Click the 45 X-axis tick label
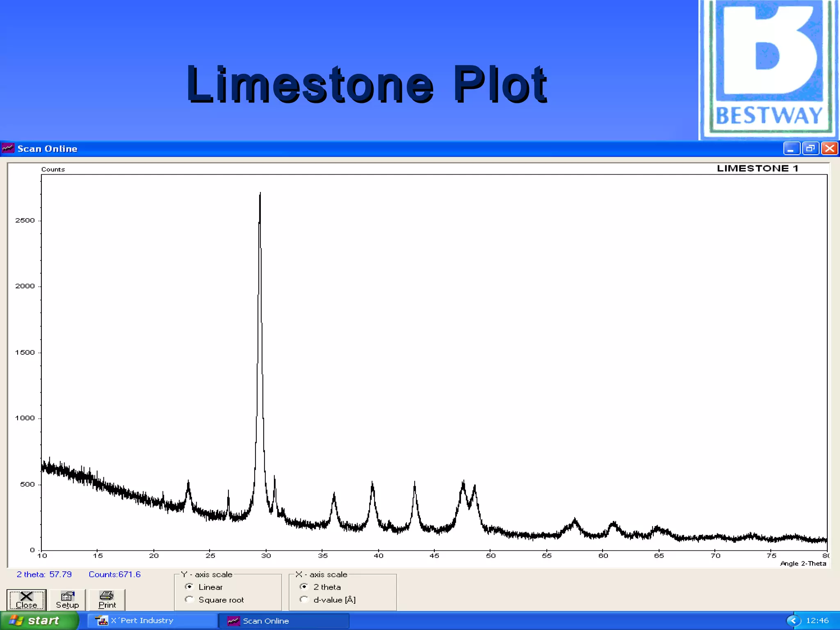The width and height of the screenshot is (840, 630). [x=434, y=556]
